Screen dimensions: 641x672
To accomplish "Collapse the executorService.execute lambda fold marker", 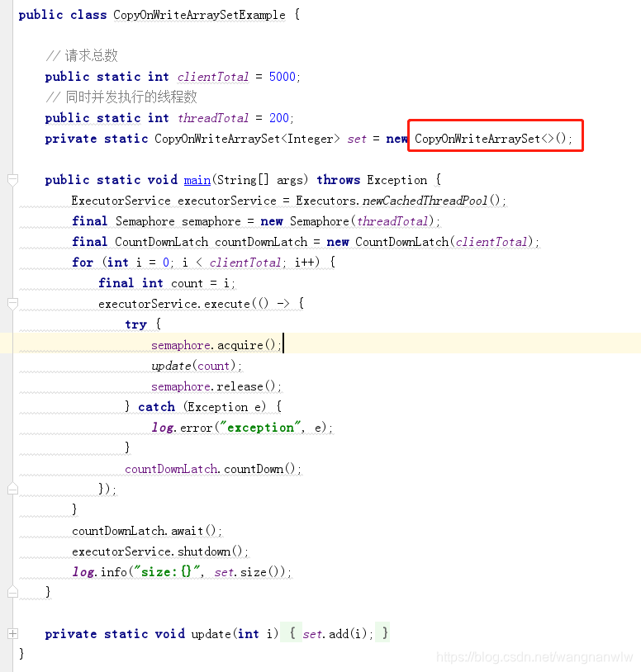I will (x=13, y=304).
